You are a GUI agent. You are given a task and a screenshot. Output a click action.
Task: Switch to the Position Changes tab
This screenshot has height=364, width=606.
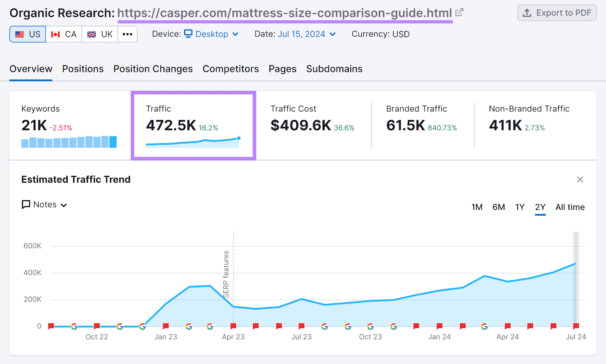click(x=153, y=69)
